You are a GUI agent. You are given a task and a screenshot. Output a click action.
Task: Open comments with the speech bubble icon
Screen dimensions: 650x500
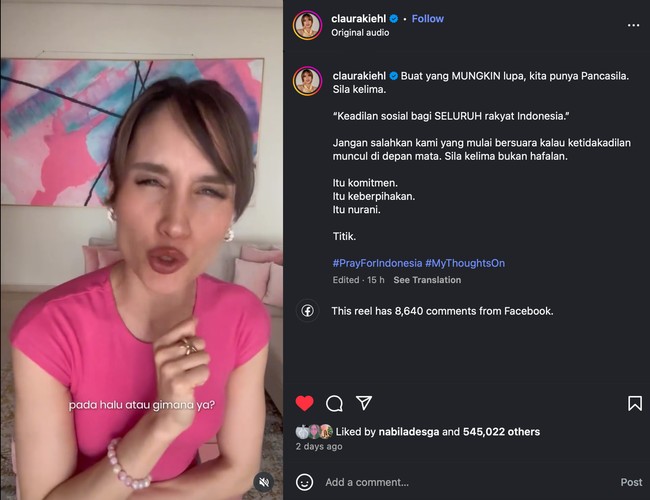point(335,403)
